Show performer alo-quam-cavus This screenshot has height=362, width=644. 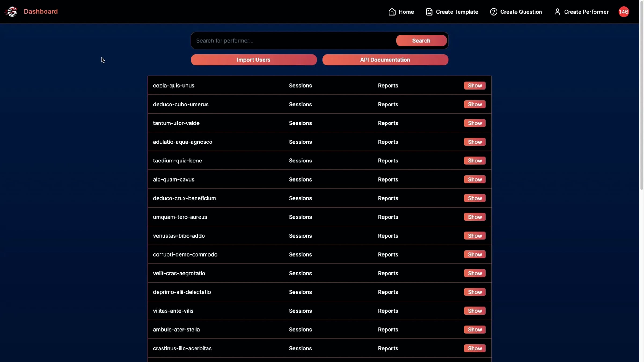475,179
